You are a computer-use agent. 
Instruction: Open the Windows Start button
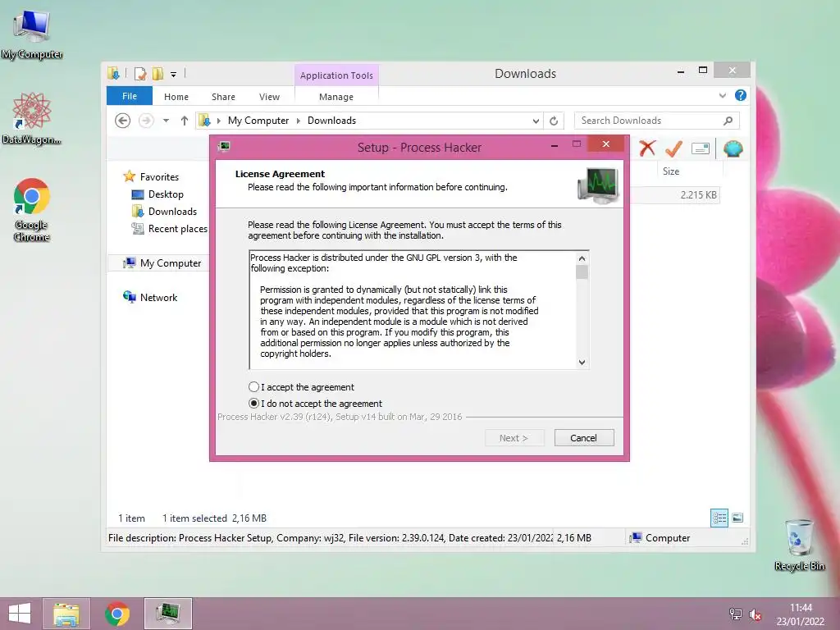point(20,614)
